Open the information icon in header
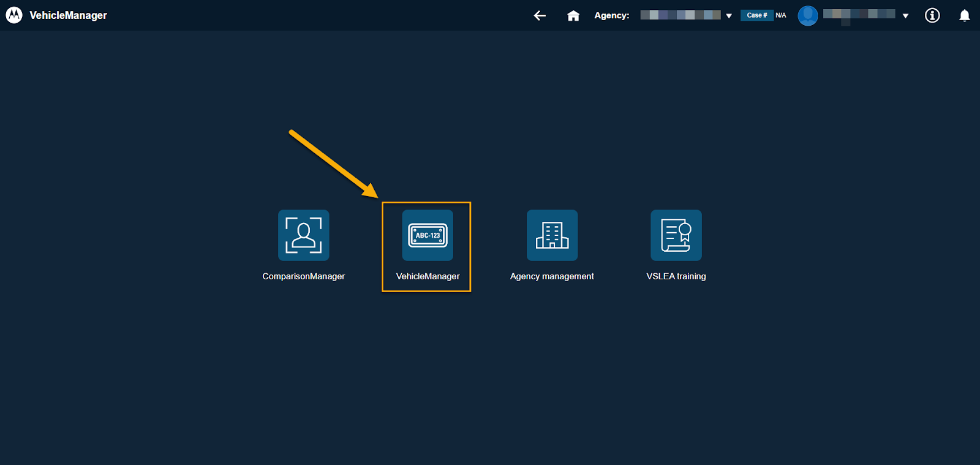 [932, 15]
